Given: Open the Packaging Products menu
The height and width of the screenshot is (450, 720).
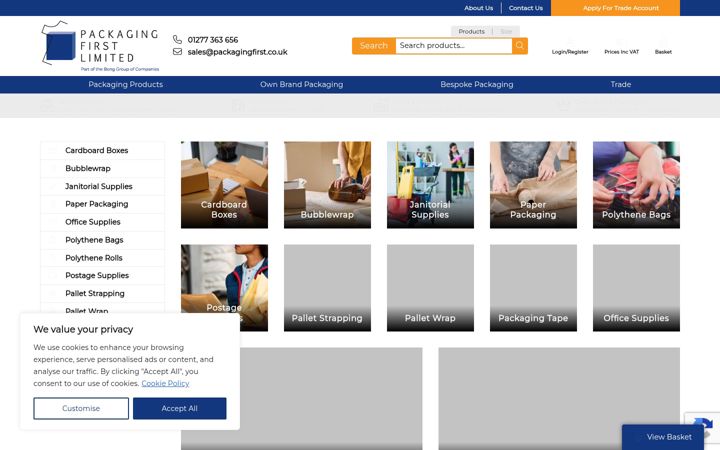Looking at the screenshot, I should [125, 84].
